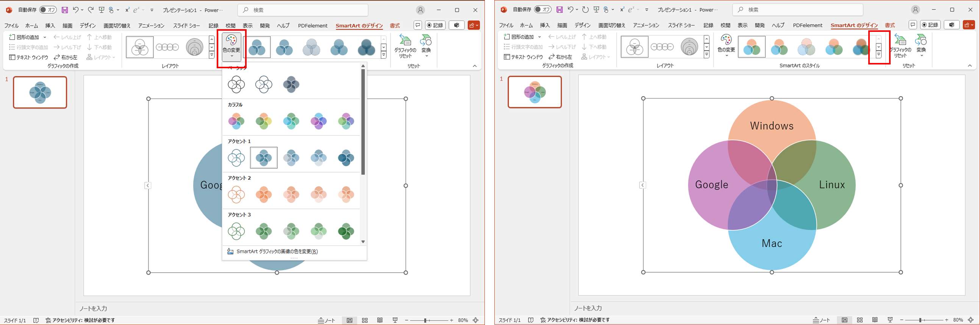Open comments pane icon in right window

tap(913, 25)
